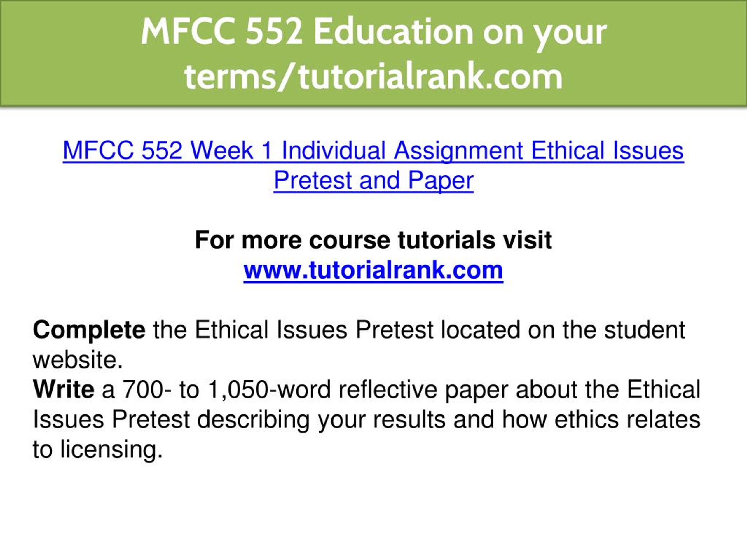Click 'MFCC 552 Education on your' title line

pos(373,32)
